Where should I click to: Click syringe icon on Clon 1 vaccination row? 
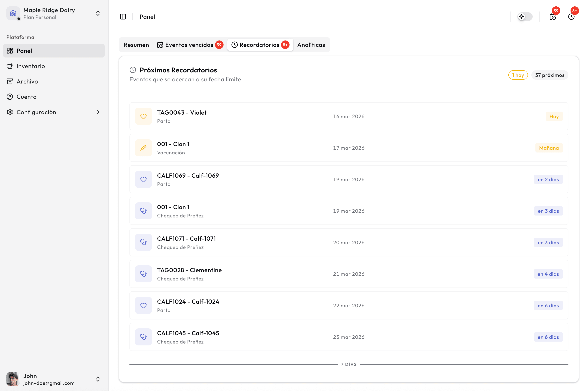pos(143,148)
